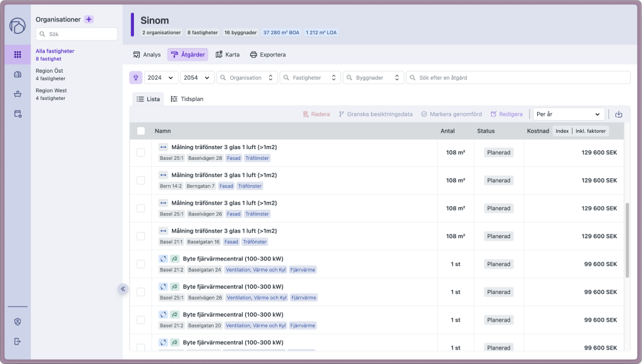642x364 pixels.
Task: Open the Per år grouping dropdown
Action: coord(568,114)
